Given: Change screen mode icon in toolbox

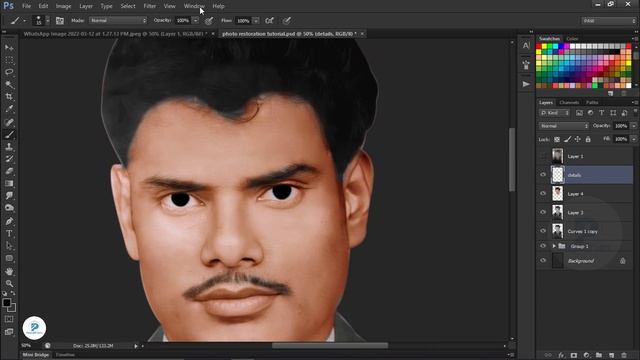Looking at the screenshot, I should tap(9, 332).
